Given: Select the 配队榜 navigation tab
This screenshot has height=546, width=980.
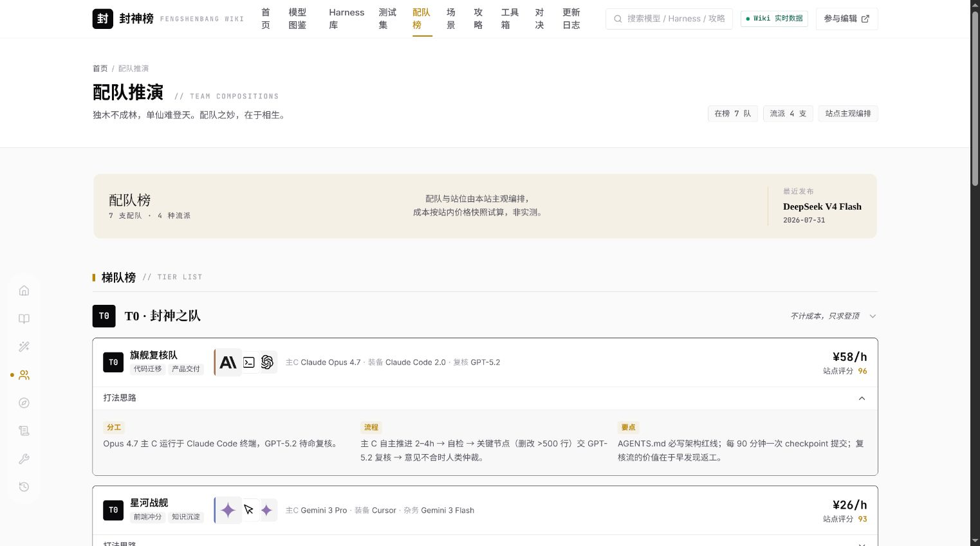Looking at the screenshot, I should [421, 19].
